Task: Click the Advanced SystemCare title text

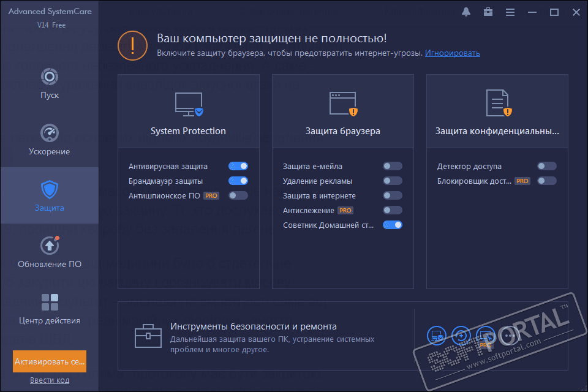Action: point(50,11)
